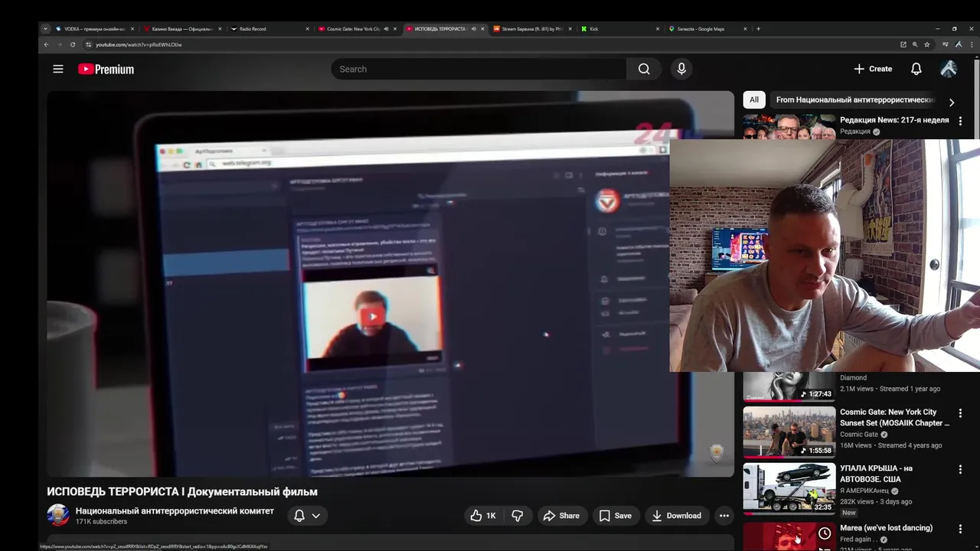Mute the ИСПОВЕДЬ ТЕРРОРИСТА tab audio

[x=473, y=29]
